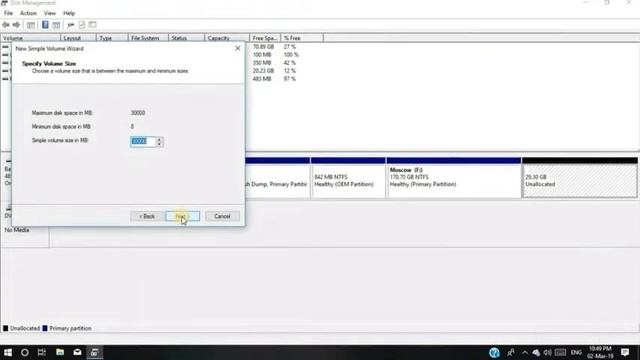The image size is (640, 360).
Task: Close the New Simple Volume Wizard dialog
Action: [x=238, y=48]
